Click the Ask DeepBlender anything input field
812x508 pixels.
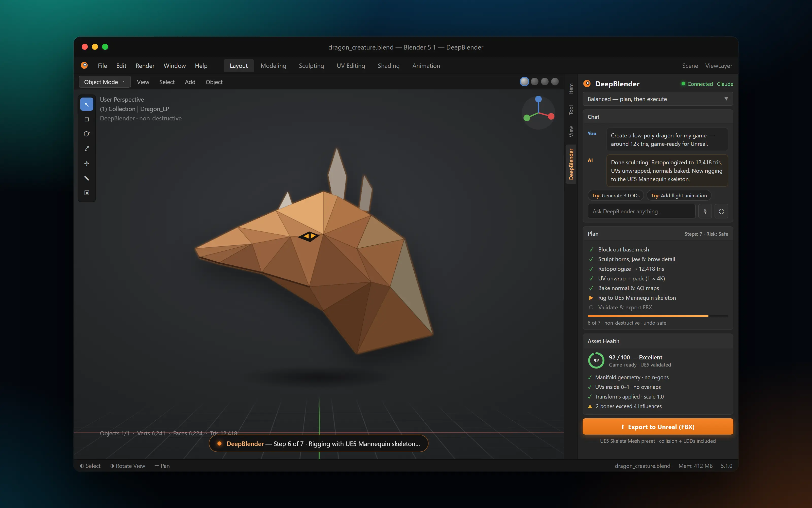point(641,211)
